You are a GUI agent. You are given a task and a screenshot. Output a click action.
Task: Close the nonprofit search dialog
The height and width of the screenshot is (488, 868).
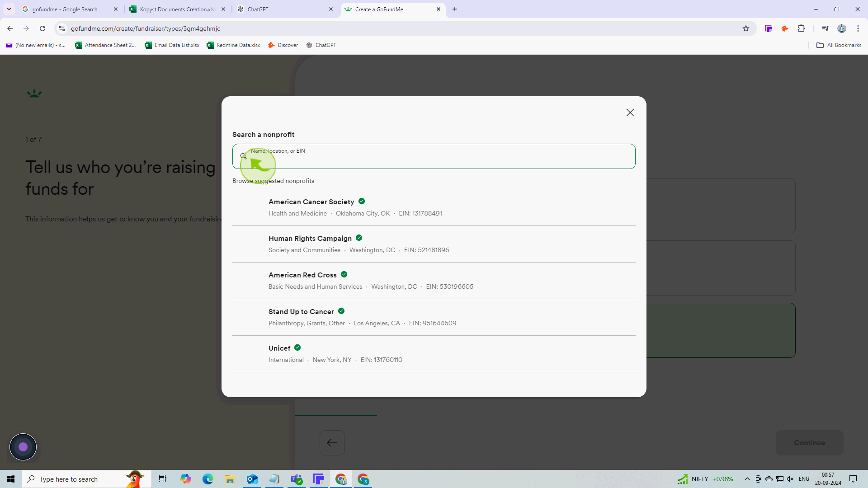point(630,113)
